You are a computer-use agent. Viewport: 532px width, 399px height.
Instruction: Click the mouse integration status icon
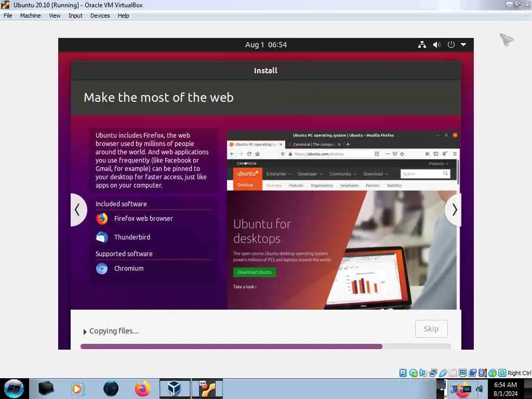(493, 373)
